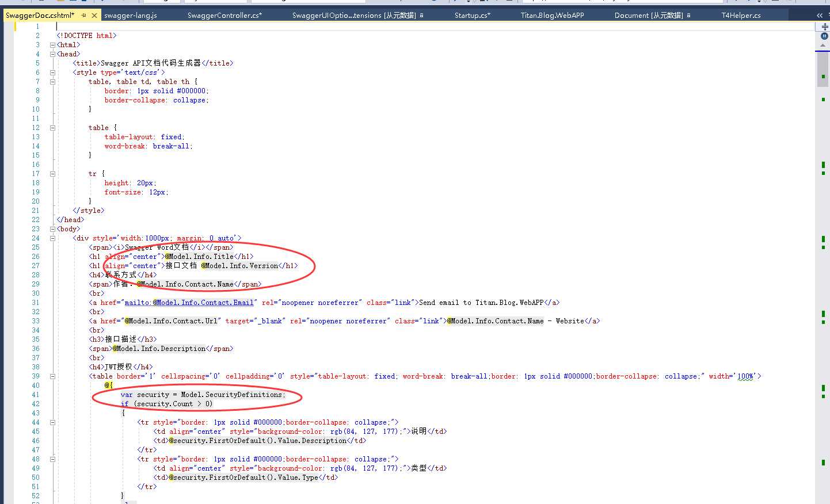Click '@security.FirstOrDefault().Value.Type' on line 50
This screenshot has width=830, height=504.
pyautogui.click(x=243, y=478)
